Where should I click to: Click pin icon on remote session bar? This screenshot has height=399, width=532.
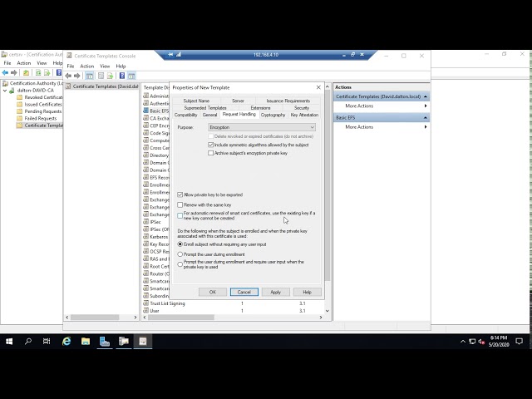point(170,54)
